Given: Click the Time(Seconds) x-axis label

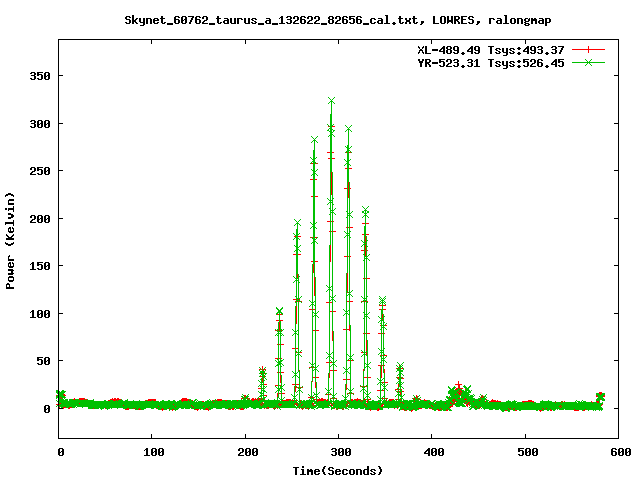Looking at the screenshot, I should [x=338, y=471].
